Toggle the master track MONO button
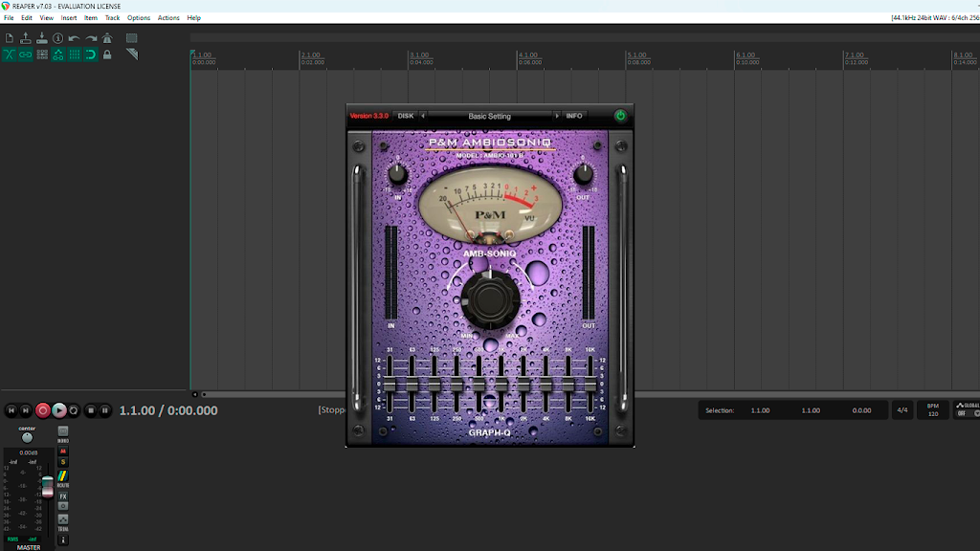This screenshot has width=980, height=551. (63, 431)
